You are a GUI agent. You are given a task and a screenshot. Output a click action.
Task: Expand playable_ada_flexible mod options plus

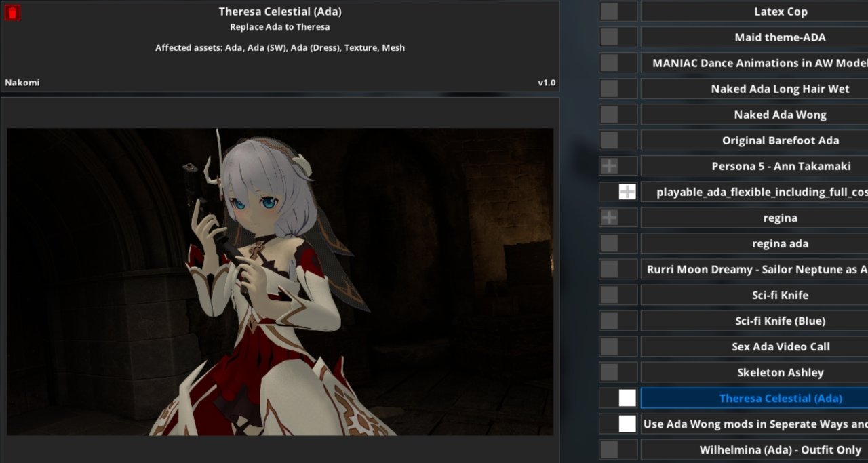pos(627,192)
